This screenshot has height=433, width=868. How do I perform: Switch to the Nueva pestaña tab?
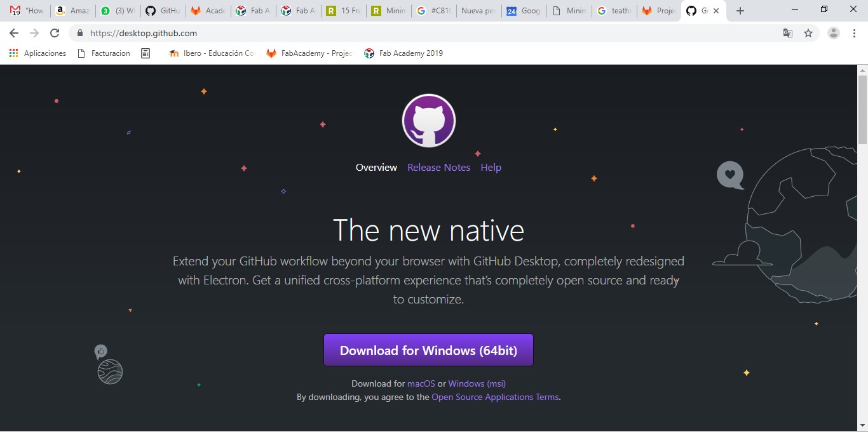[478, 11]
